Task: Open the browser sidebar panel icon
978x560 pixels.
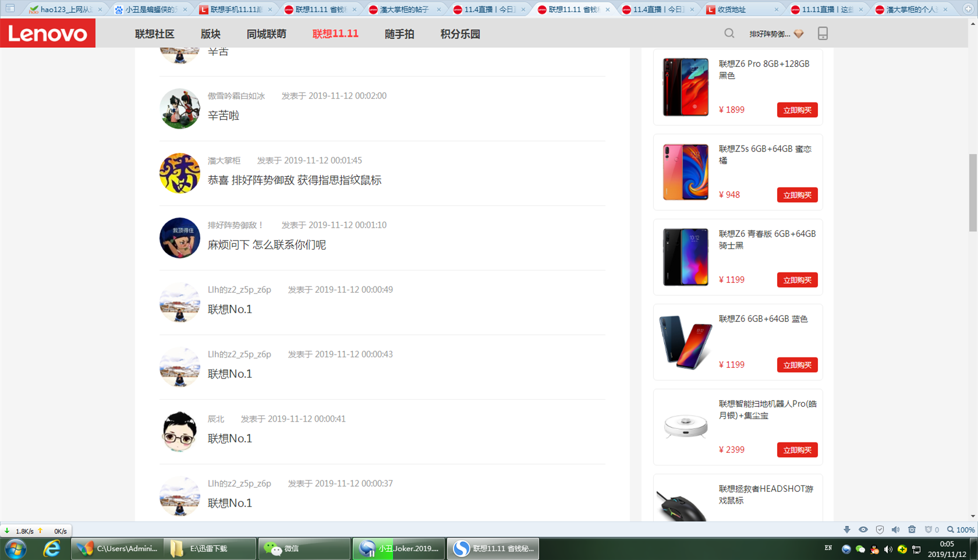Action: [10, 9]
